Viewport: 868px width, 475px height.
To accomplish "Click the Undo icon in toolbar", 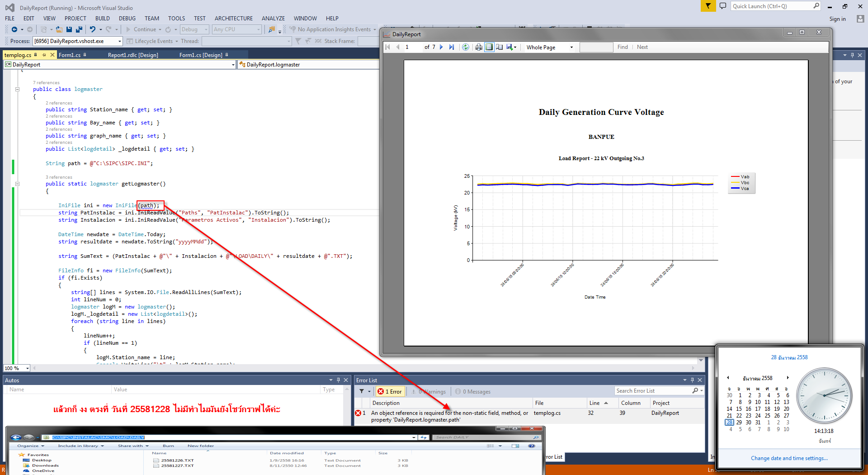I will [93, 29].
